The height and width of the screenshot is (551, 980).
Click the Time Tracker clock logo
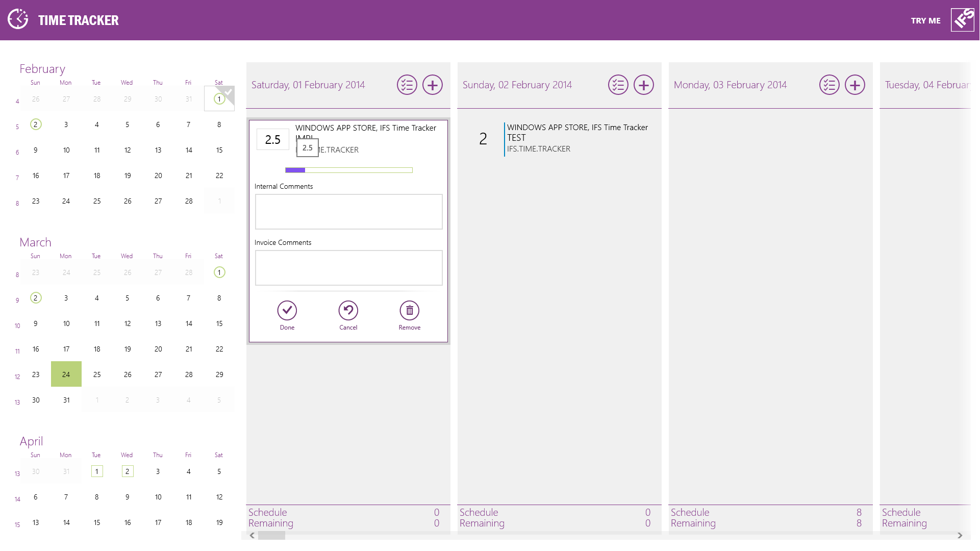tap(18, 20)
